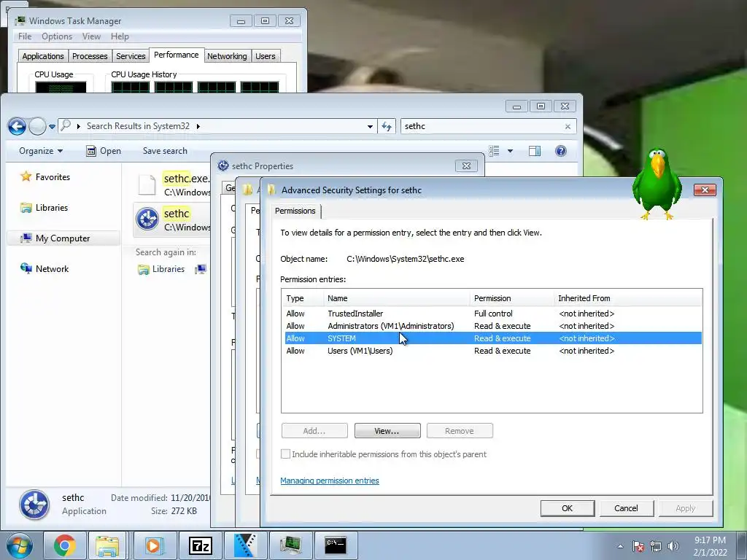Click the View... button
This screenshot has height=560, width=747.
point(387,431)
